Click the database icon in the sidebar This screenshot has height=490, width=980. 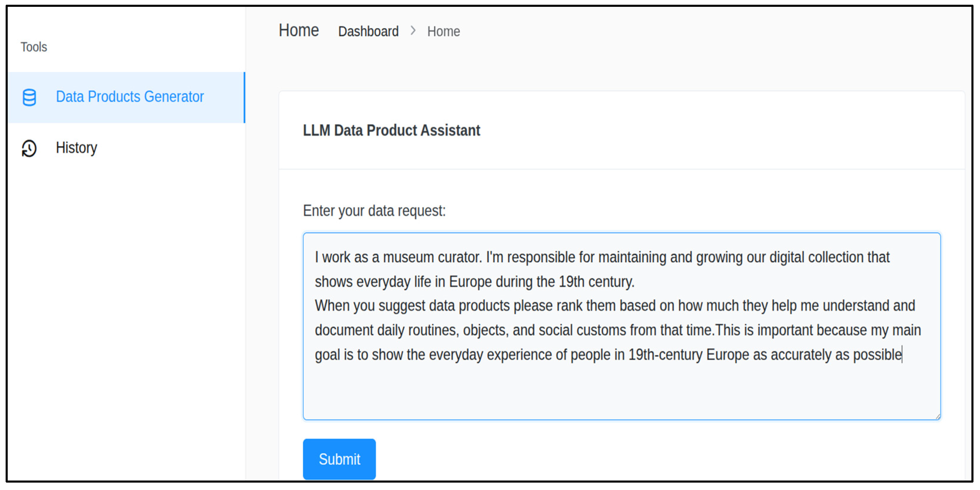coord(29,97)
